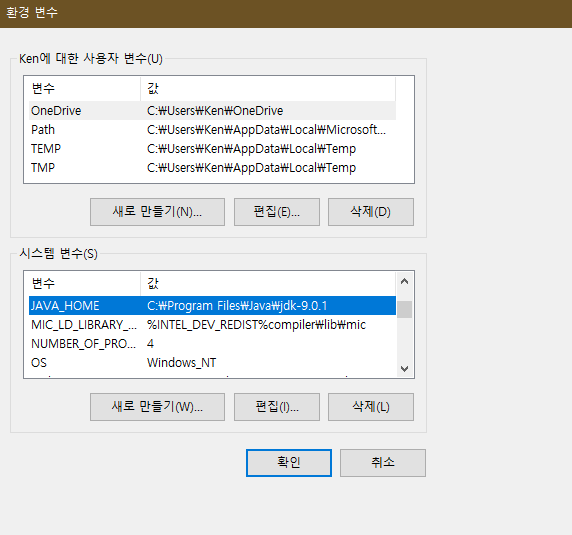Image resolution: width=572 pixels, height=535 pixels.
Task: Click the system variables scrollbar thumb
Action: [x=404, y=309]
